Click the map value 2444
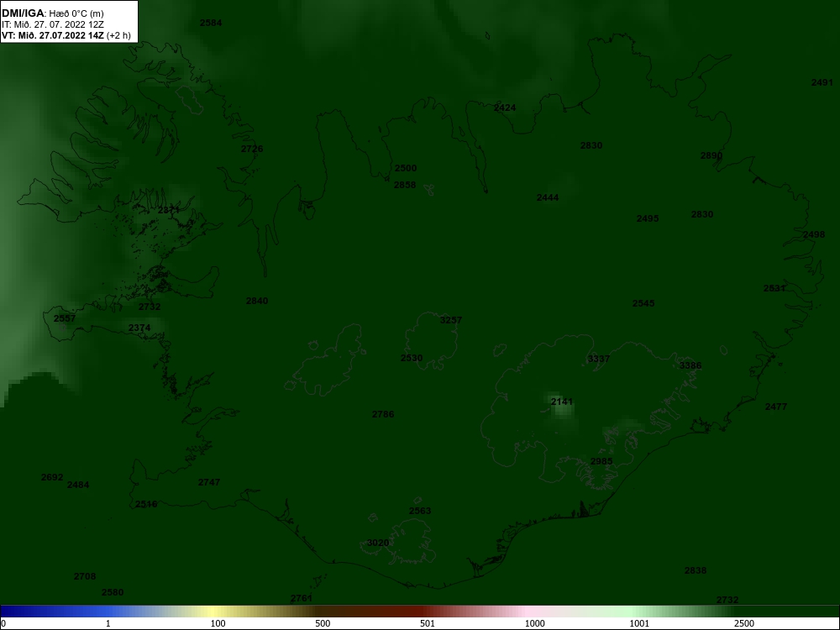 coord(548,197)
